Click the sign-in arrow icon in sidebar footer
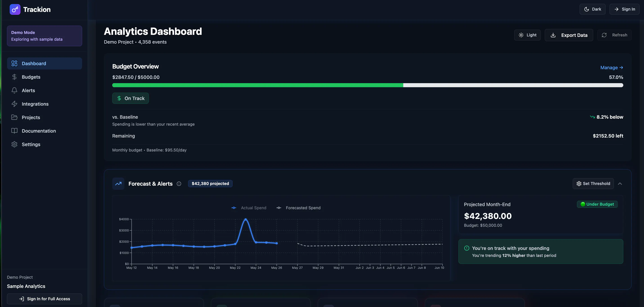The image size is (644, 307). pyautogui.click(x=22, y=299)
